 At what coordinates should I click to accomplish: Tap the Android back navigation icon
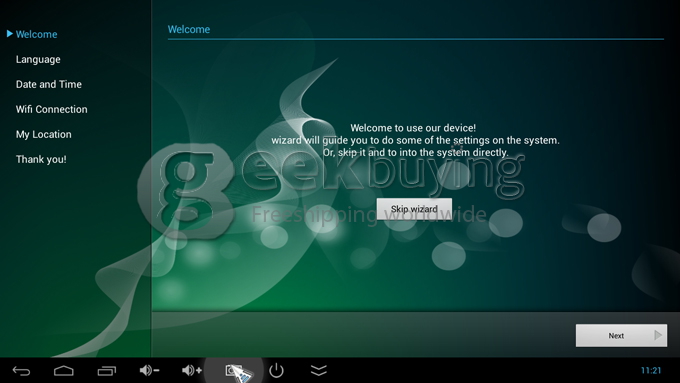[21, 371]
